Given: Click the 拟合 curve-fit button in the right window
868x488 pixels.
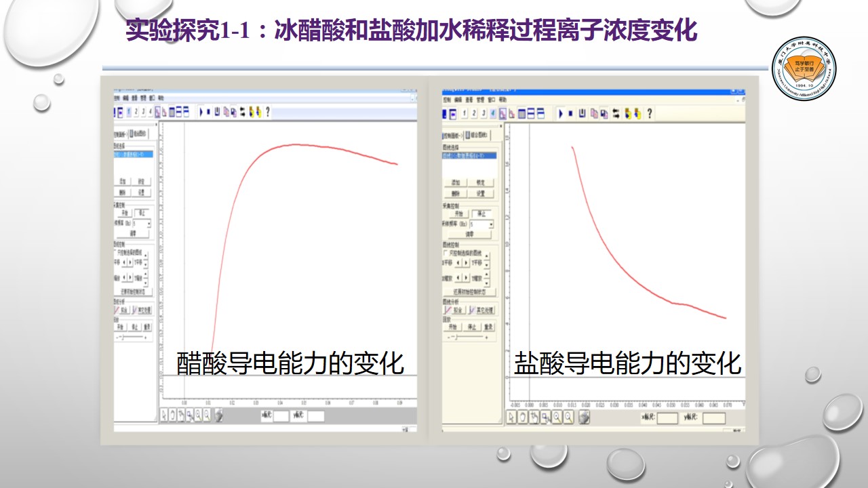Looking at the screenshot, I should [455, 310].
